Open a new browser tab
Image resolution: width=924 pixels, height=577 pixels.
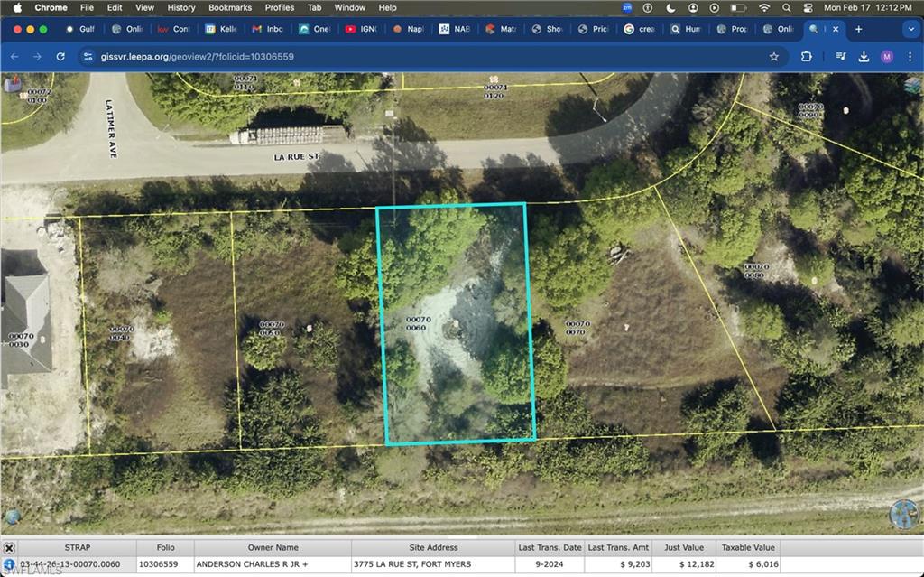[858, 29]
